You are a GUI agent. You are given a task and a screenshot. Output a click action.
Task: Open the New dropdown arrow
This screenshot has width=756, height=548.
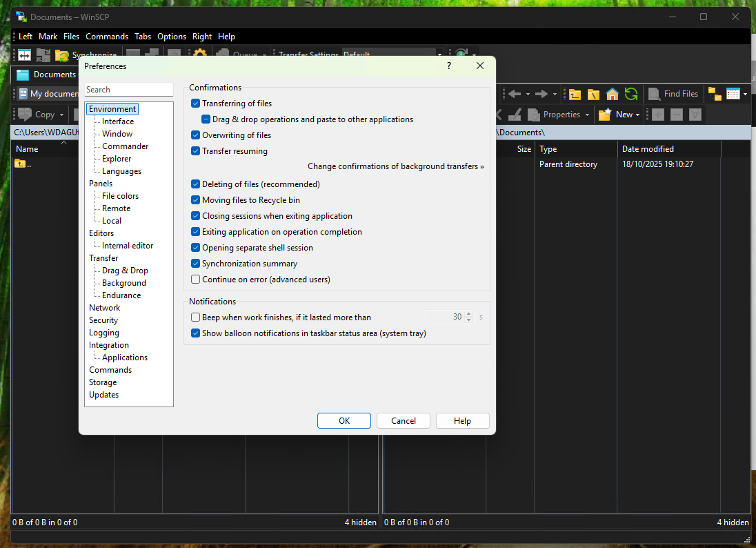click(x=637, y=115)
